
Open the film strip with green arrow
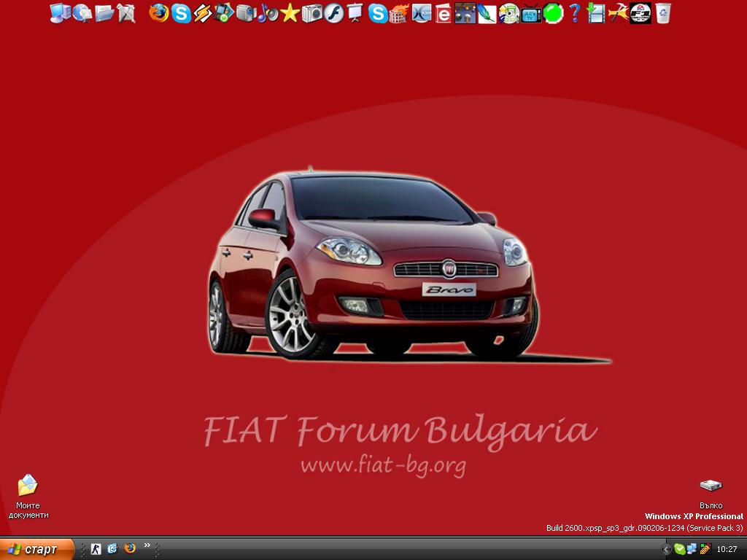click(x=596, y=13)
